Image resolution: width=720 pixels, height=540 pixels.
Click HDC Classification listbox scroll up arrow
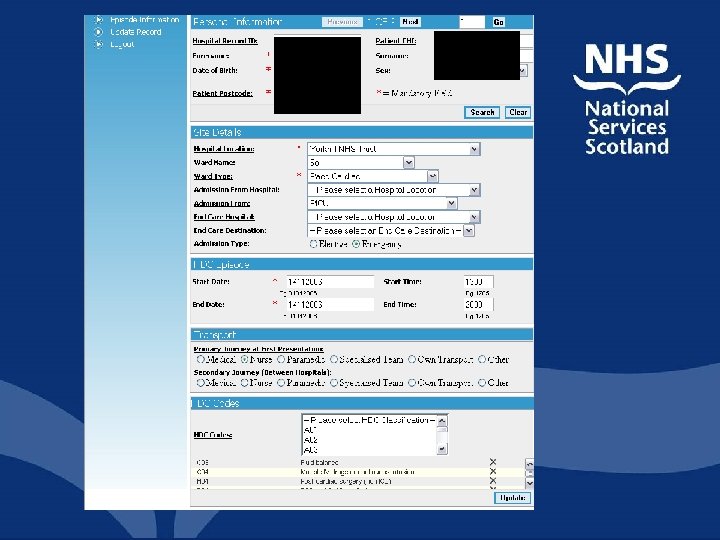[442, 421]
